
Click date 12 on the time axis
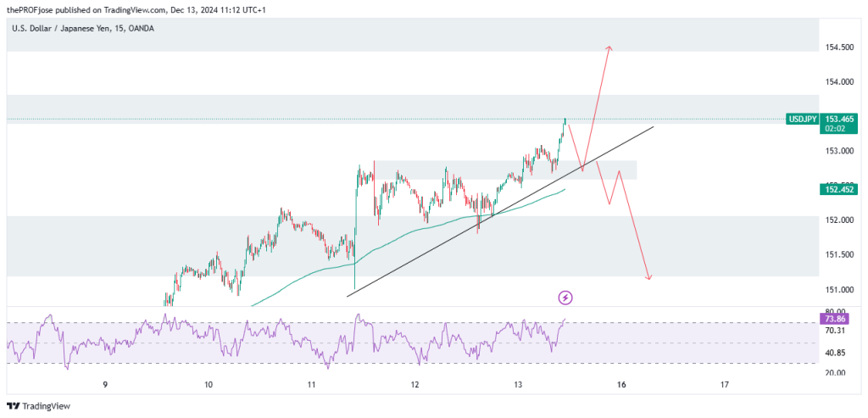point(415,385)
